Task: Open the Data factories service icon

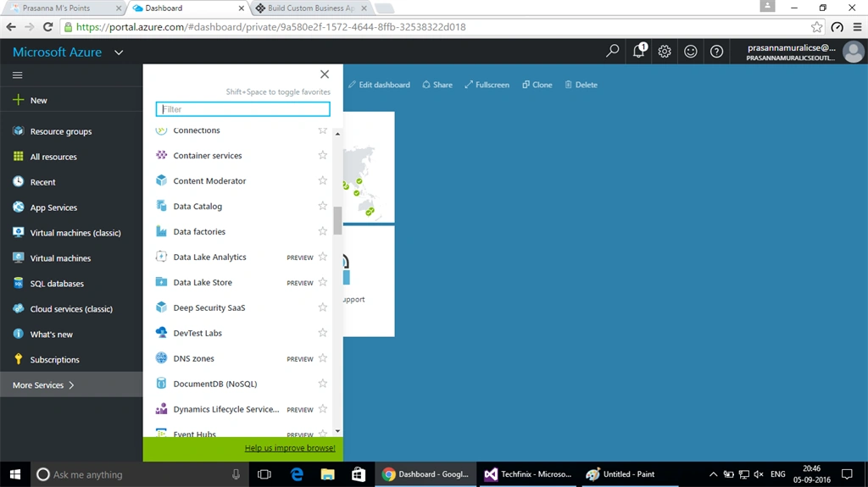Action: pos(161,231)
